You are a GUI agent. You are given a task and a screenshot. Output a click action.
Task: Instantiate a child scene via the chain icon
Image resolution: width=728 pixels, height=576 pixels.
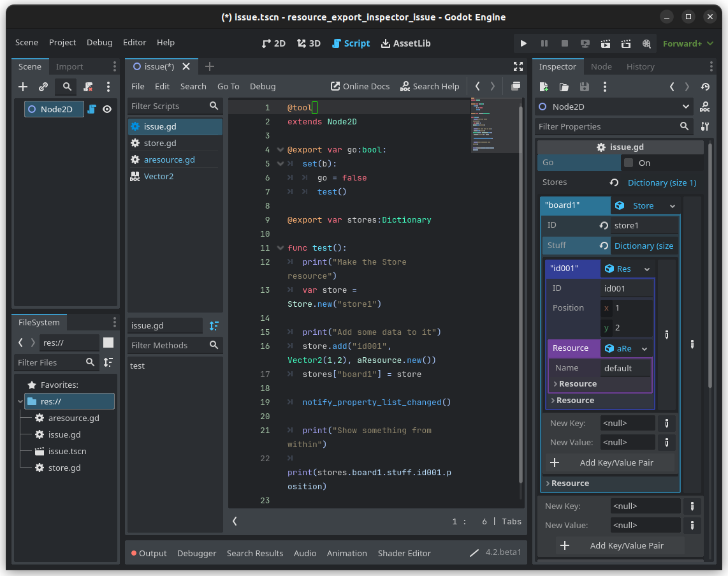coord(43,87)
